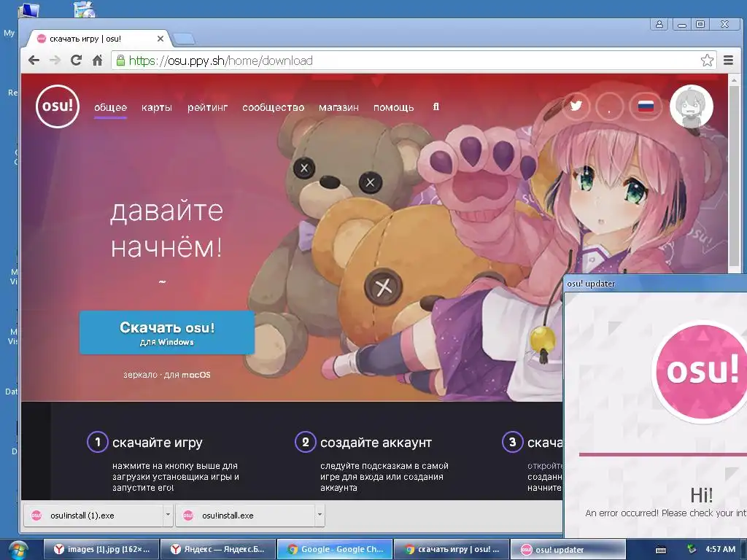Screen dimensions: 747x560
Task: Click the pink osu! logo in updater
Action: click(701, 371)
